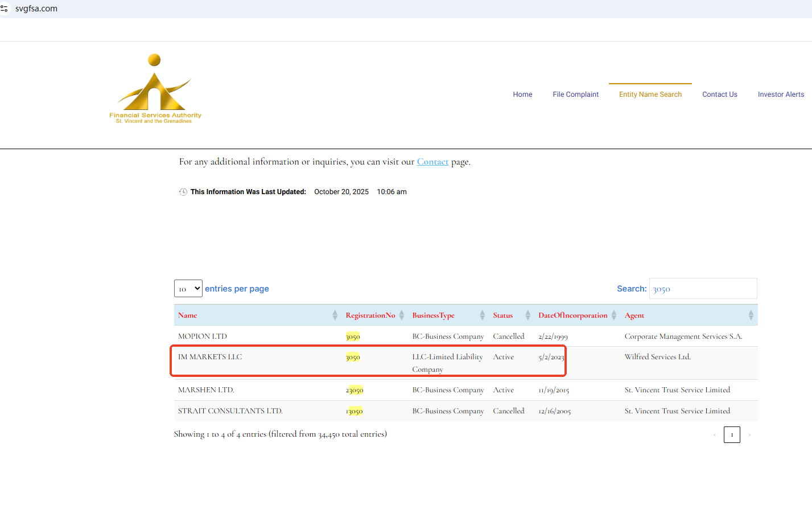Sort by BusinessType column arrows
This screenshot has width=812, height=509.
tap(482, 315)
